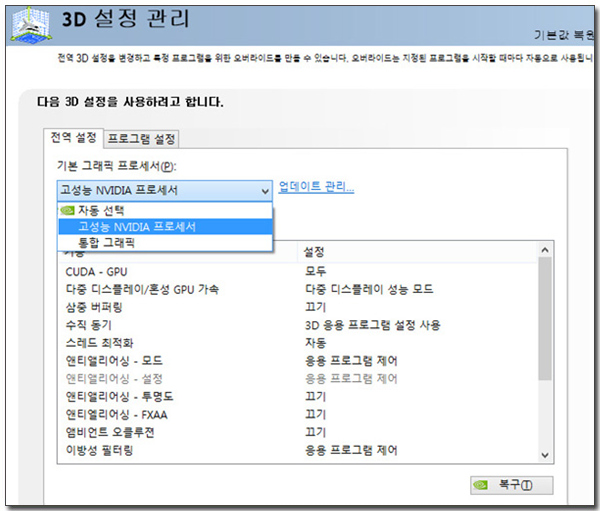Open the 기본 그래픽 프로세서 combo box
600x511 pixels.
pyautogui.click(x=165, y=190)
